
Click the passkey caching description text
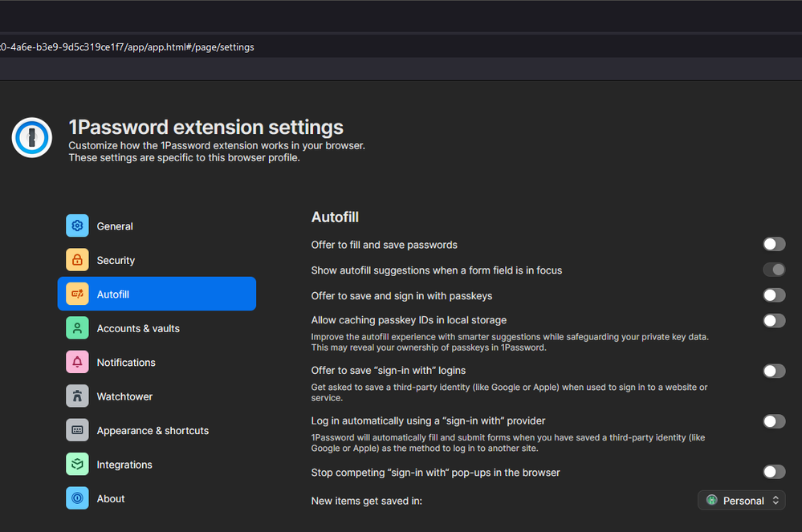pyautogui.click(x=510, y=342)
